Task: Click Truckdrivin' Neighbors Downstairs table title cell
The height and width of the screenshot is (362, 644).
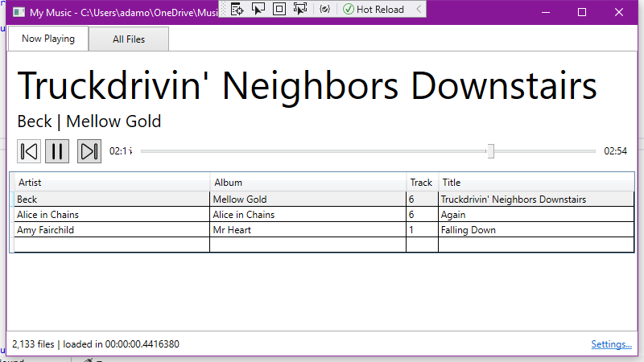Action: coord(536,199)
